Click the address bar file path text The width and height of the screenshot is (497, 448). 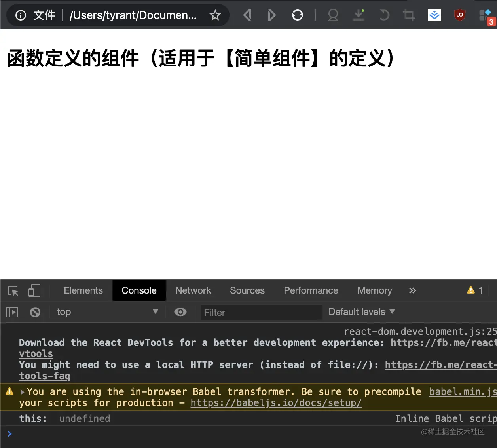(133, 15)
